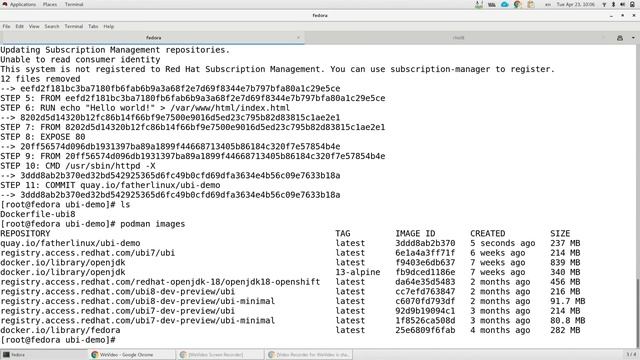Click image ID 6e1a4a3ff71f
The image size is (640, 360).
tap(425, 253)
